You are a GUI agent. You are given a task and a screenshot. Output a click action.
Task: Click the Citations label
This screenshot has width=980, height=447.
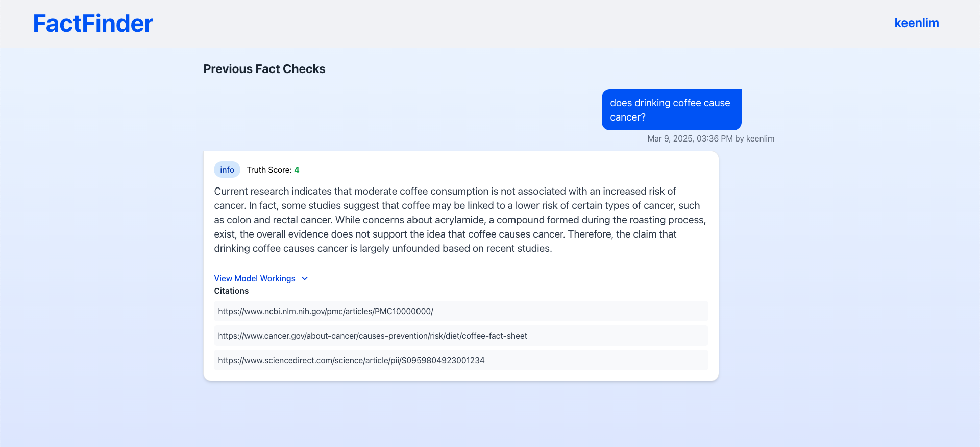coord(231,291)
